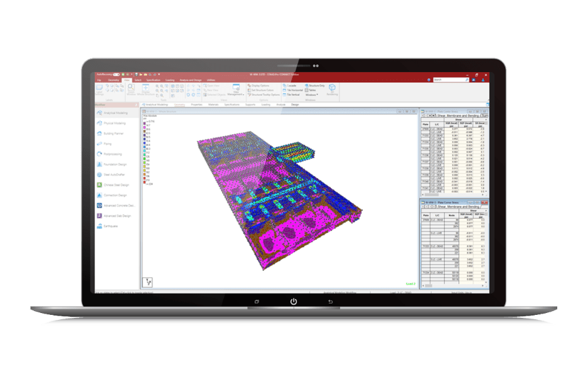Launch Foundation Design from the sidebar

click(115, 164)
